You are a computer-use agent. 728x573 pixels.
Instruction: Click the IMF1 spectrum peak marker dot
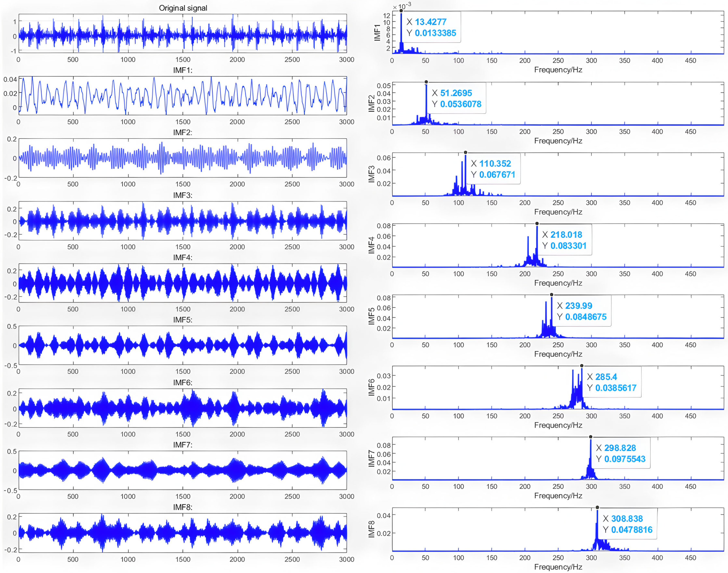pyautogui.click(x=401, y=11)
